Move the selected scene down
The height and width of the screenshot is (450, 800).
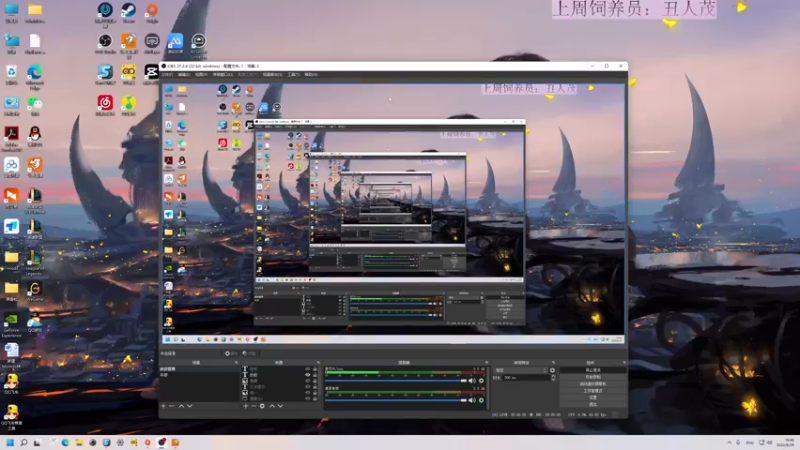(190, 406)
